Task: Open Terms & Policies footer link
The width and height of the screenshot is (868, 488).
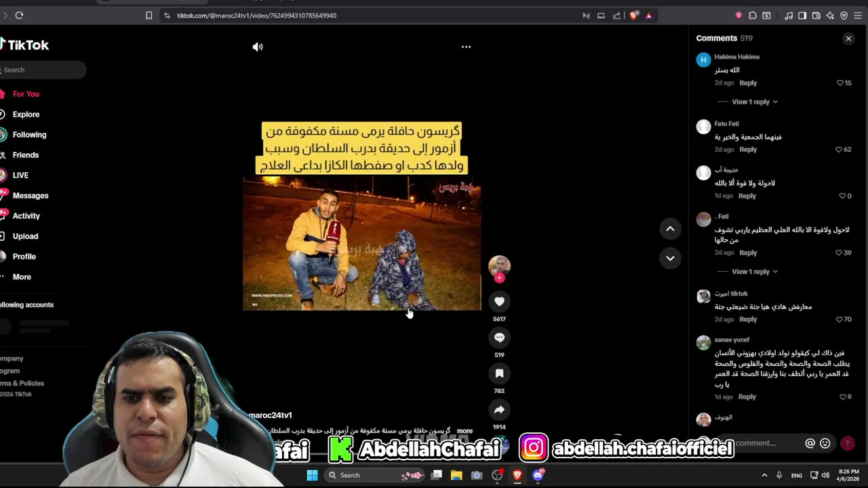Action: tap(22, 383)
